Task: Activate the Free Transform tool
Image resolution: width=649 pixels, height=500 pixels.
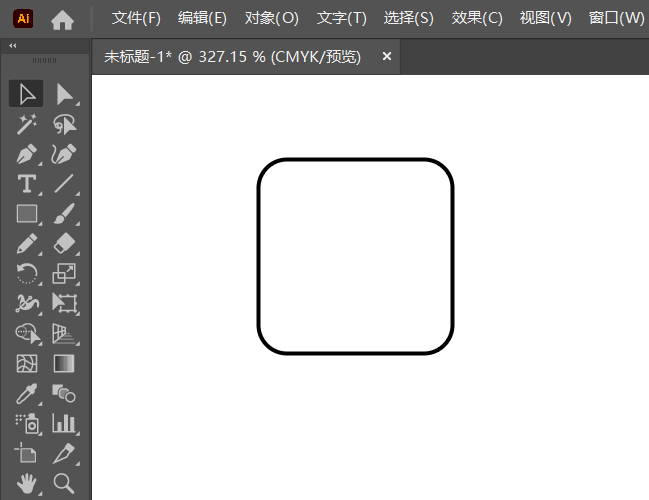Action: coord(65,303)
